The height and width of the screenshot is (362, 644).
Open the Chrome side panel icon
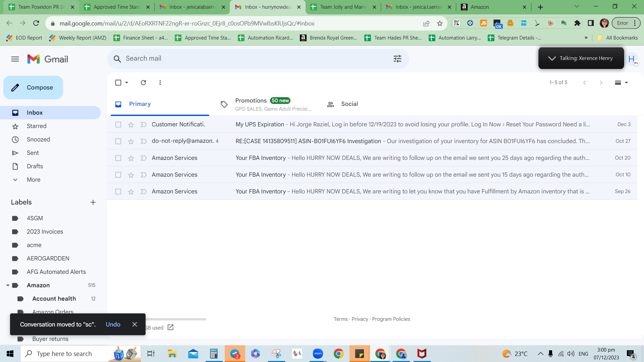pos(591,23)
